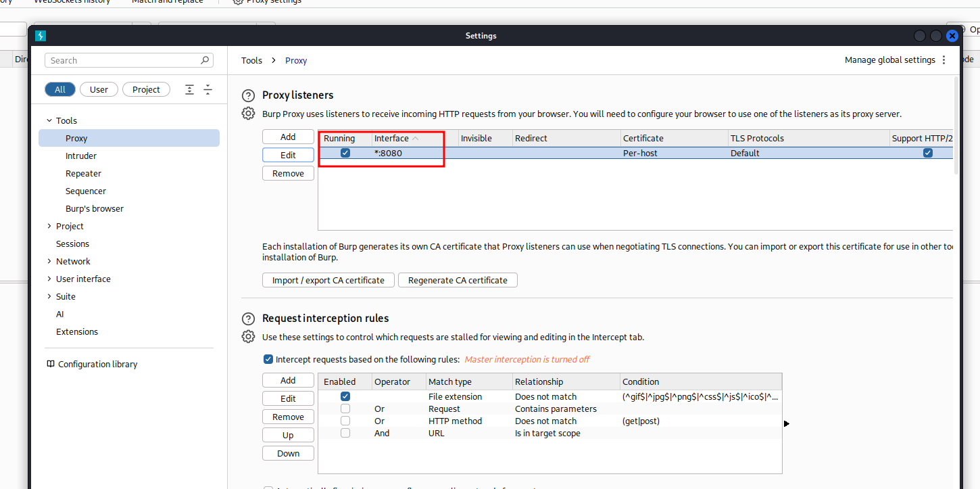Screen dimensions: 980x489
Task: Expand the Project tree node
Action: 49,226
